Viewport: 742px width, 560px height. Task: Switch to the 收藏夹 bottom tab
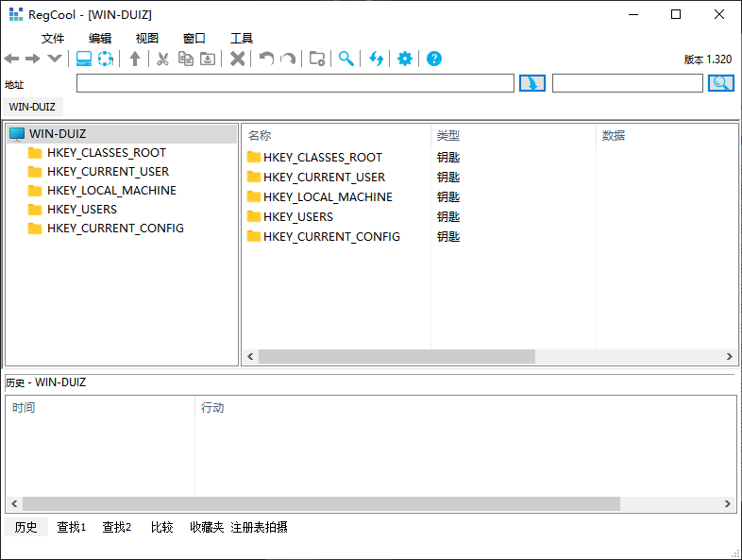207,527
